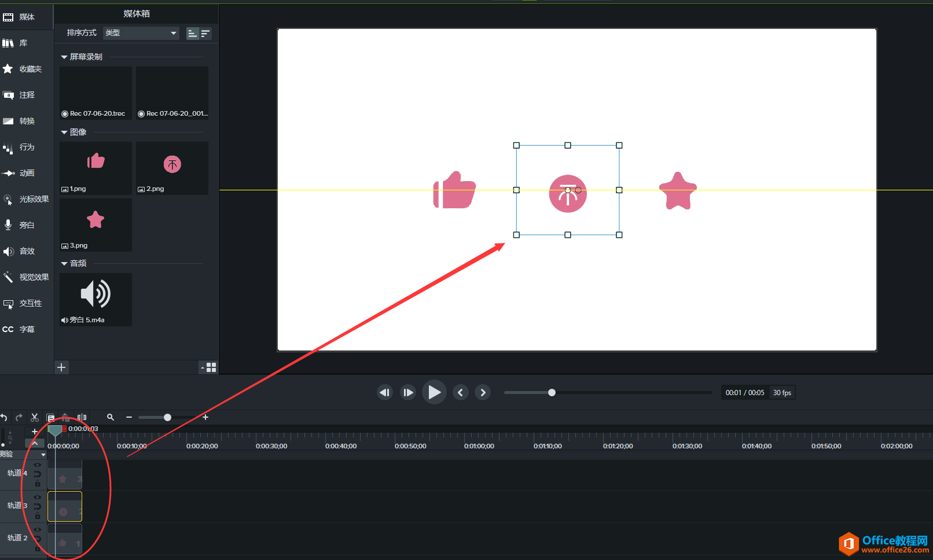The width and height of the screenshot is (933, 560).
Task: Toggle magnetic track on 轨道 3
Action: (38, 506)
